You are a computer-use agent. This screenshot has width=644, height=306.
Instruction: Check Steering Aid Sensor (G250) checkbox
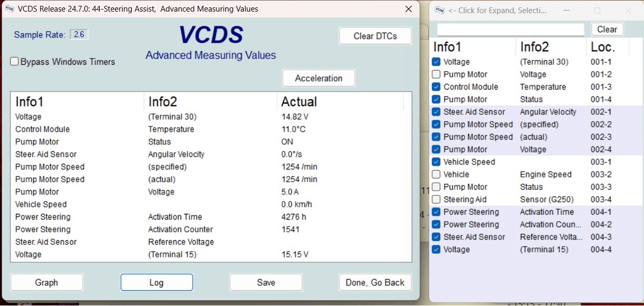436,199
